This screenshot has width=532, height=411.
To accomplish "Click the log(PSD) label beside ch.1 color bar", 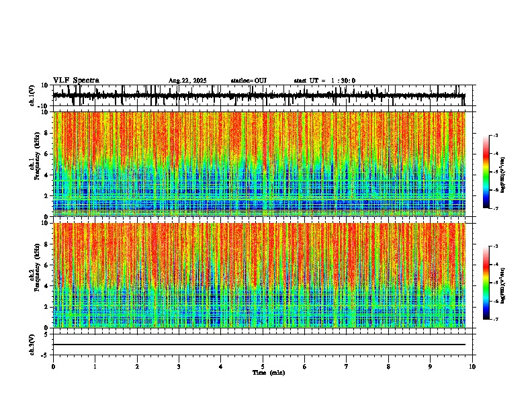I will (x=503, y=175).
